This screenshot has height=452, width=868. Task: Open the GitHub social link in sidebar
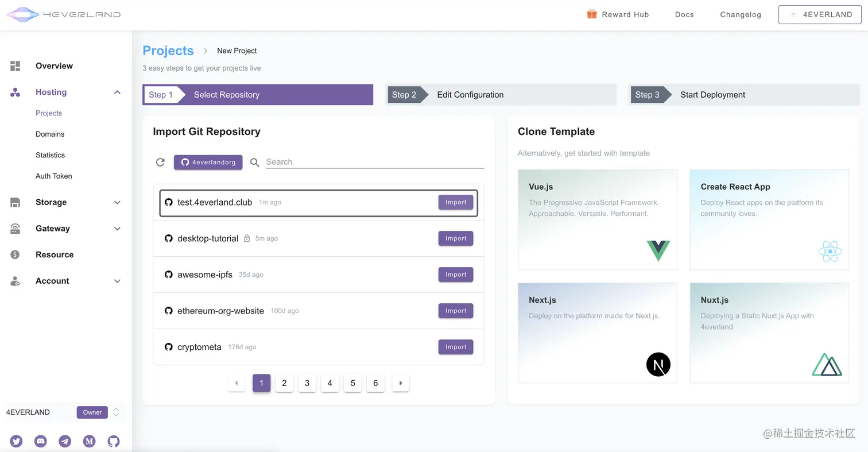114,441
